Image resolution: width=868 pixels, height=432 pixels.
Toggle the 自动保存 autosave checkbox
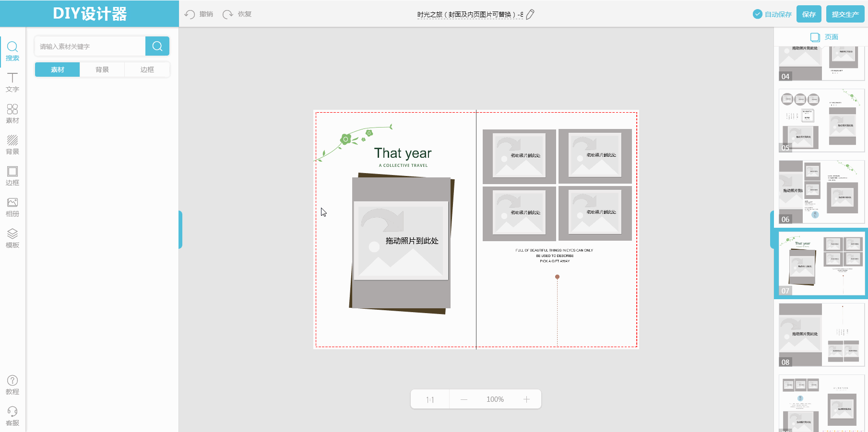pos(758,14)
